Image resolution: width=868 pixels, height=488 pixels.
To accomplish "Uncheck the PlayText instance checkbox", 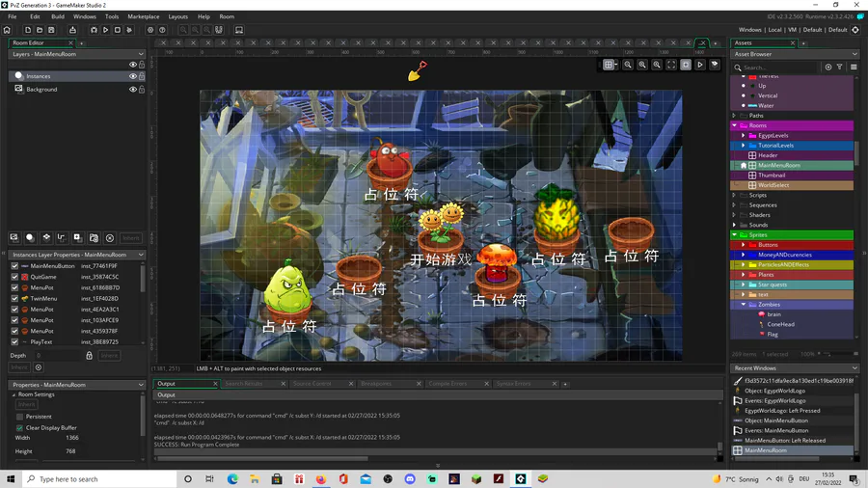I will coord(14,342).
